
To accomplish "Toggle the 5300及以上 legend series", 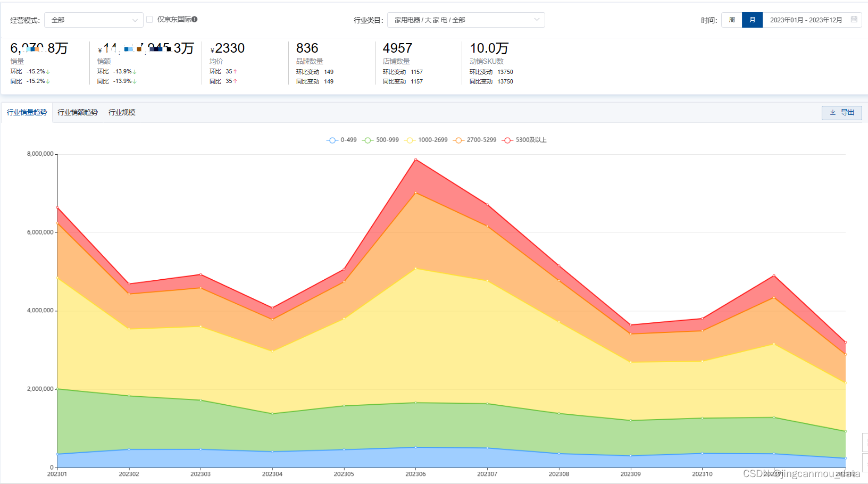I will pos(524,140).
